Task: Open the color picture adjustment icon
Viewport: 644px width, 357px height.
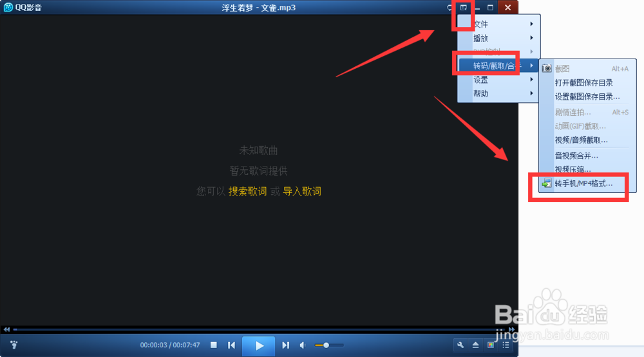Action: pos(491,345)
